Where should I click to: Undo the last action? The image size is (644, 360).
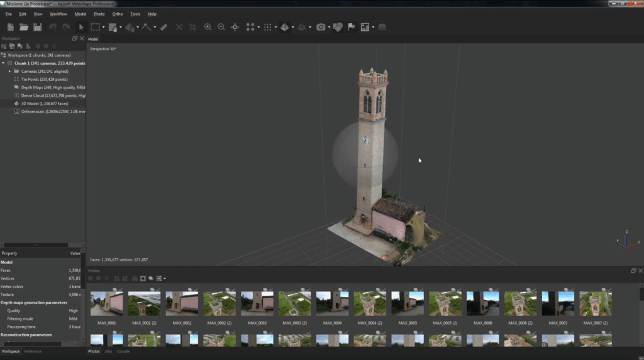pos(53,27)
